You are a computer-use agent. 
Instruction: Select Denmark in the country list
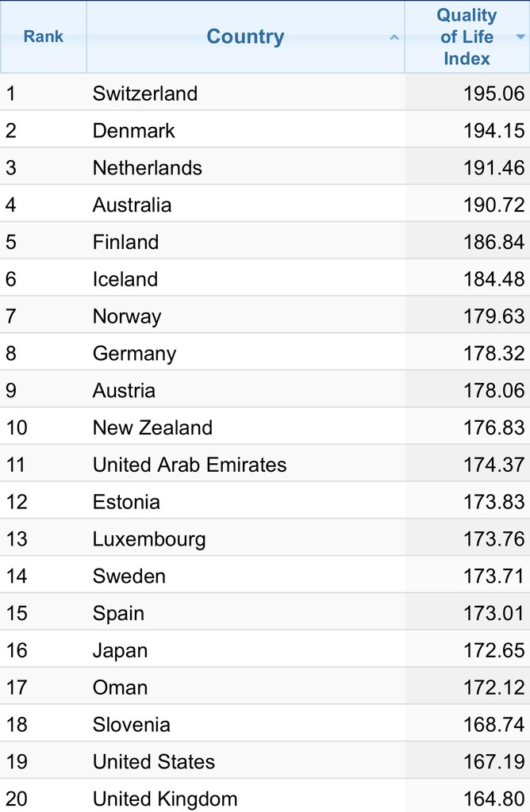click(133, 131)
